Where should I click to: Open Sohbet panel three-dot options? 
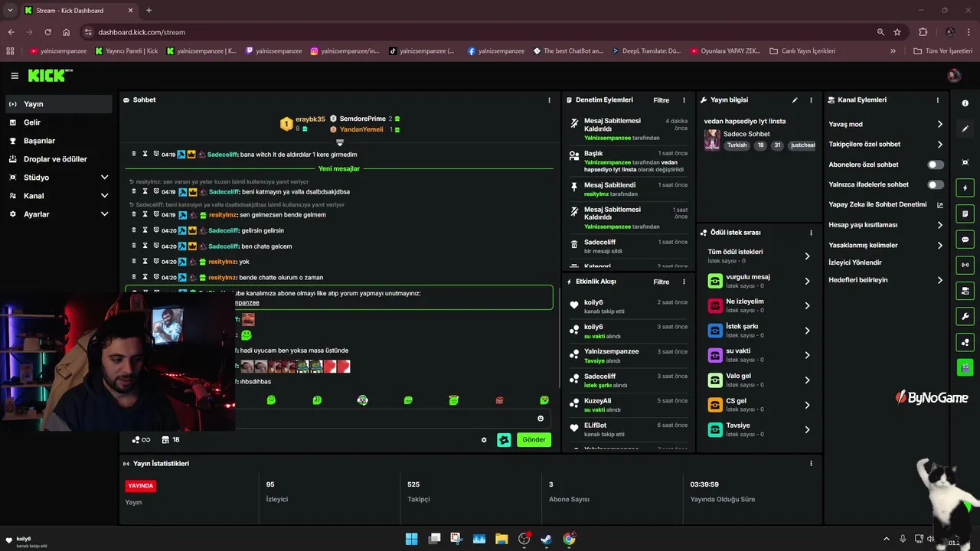coord(549,100)
